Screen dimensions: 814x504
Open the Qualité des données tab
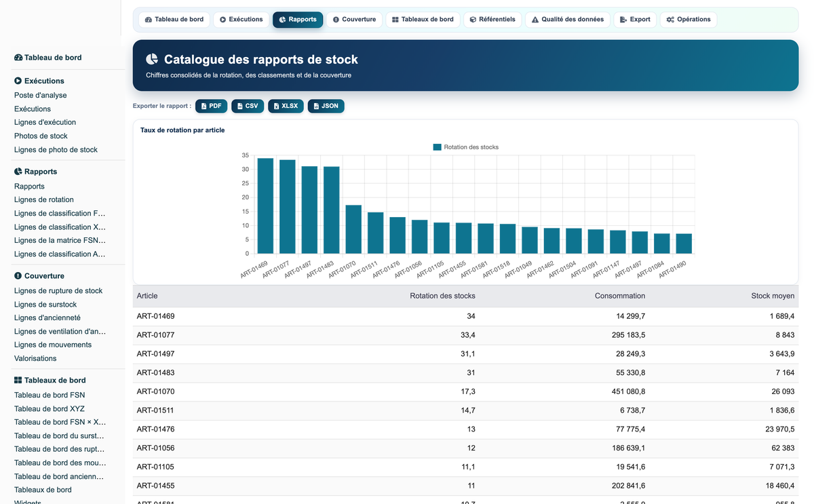click(568, 20)
